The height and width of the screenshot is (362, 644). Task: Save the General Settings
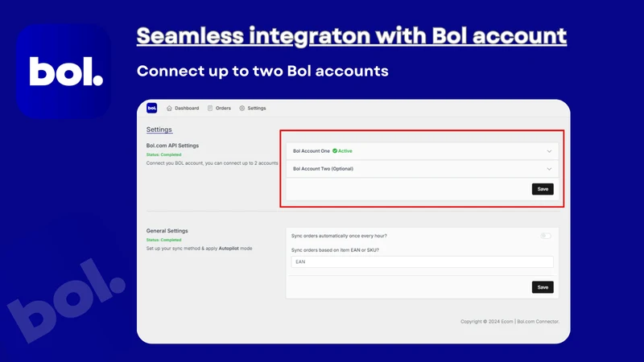tap(543, 287)
